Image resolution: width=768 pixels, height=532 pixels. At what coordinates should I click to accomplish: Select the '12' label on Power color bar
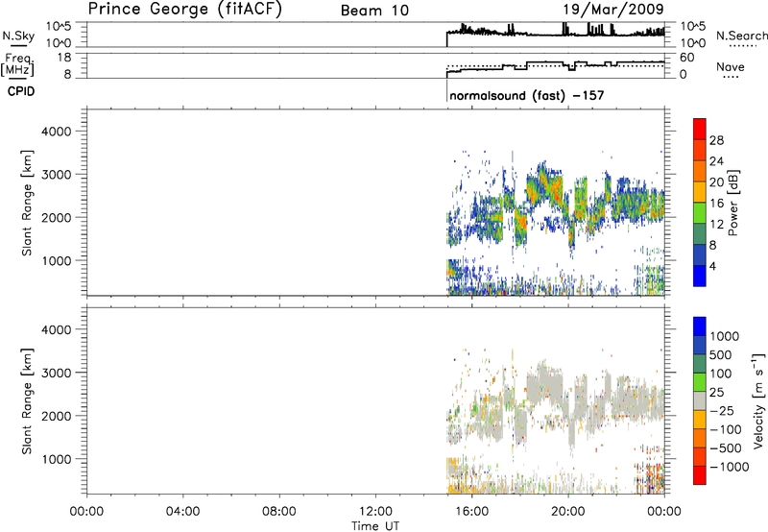[716, 225]
